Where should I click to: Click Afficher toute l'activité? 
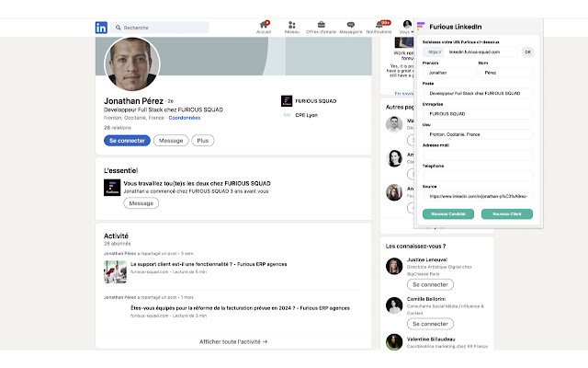pos(233,341)
